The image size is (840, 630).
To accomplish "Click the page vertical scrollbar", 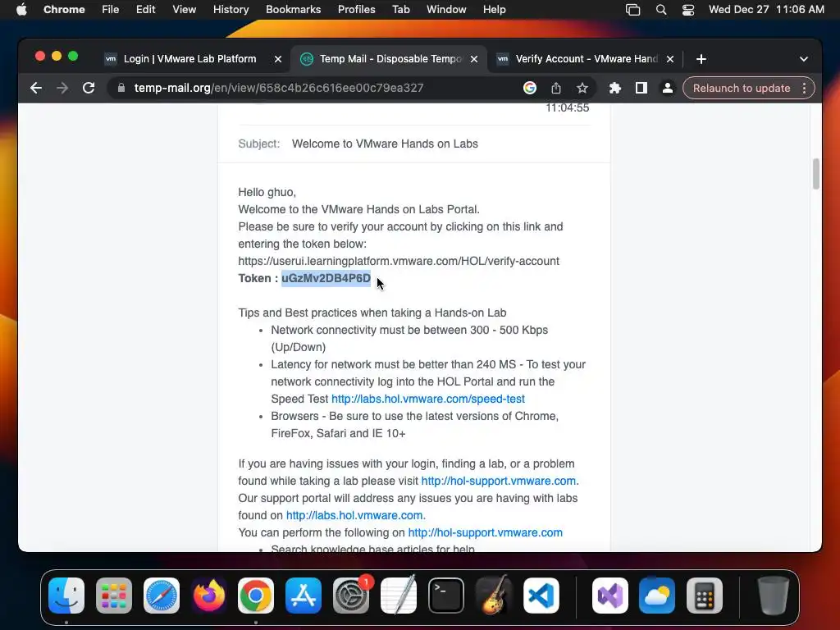I will (816, 174).
